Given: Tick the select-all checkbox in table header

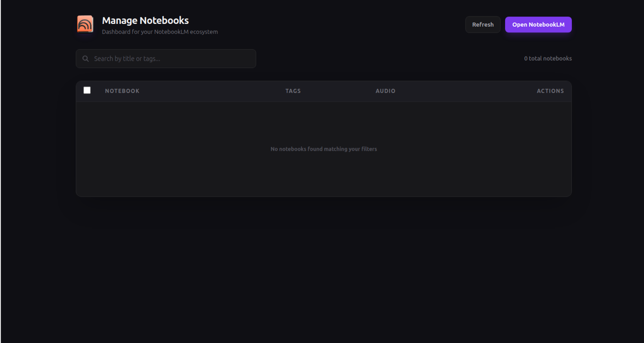Looking at the screenshot, I should [x=87, y=90].
